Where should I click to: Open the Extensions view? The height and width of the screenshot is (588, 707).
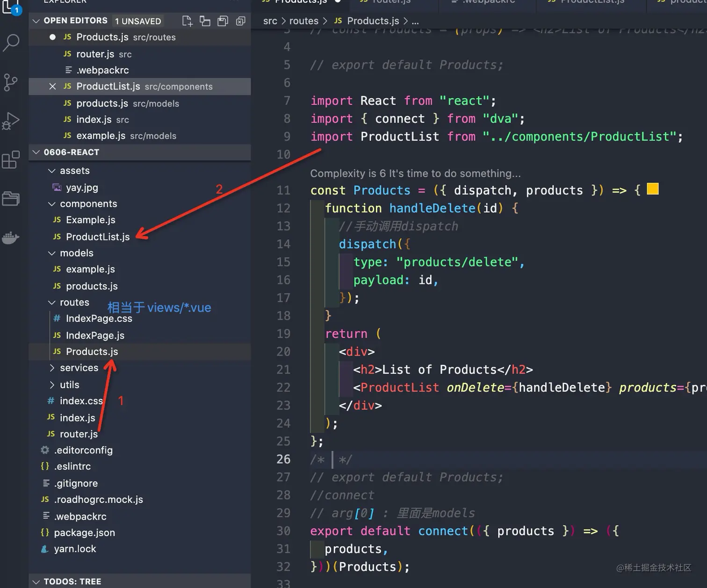11,160
